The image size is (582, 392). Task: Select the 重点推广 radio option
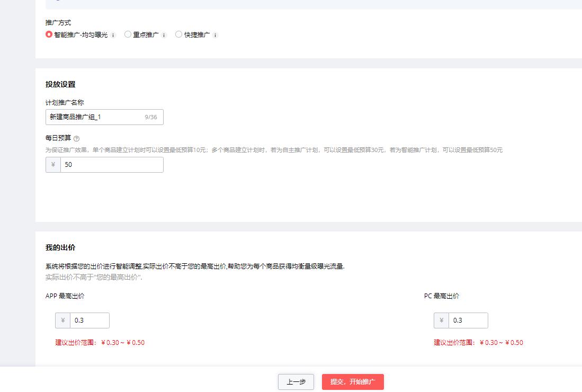coord(128,34)
